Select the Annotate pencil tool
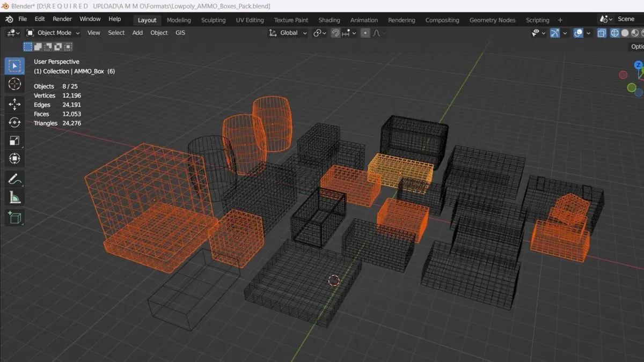Viewport: 644px width, 362px height. click(x=14, y=179)
